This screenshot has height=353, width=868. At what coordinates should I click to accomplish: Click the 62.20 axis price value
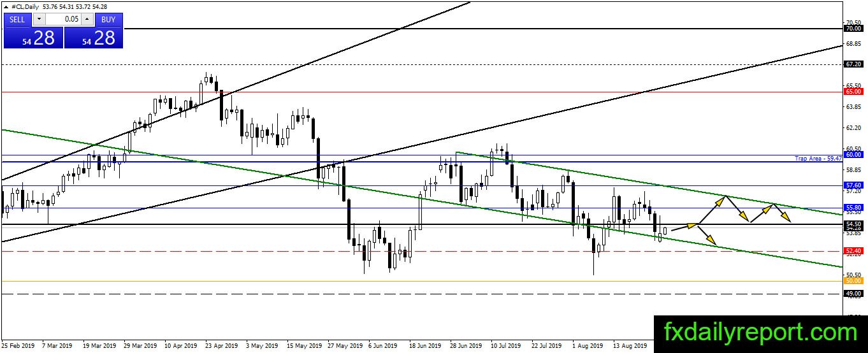(x=853, y=127)
